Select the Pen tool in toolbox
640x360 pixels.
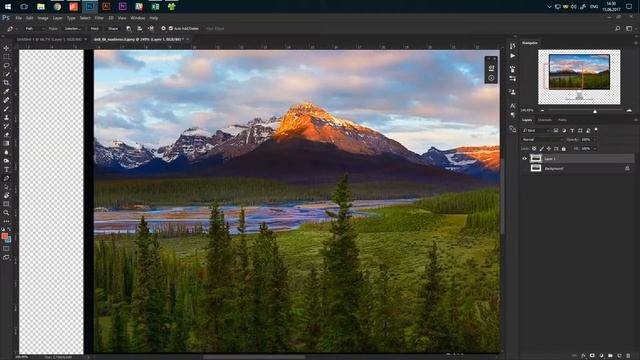pos(6,178)
